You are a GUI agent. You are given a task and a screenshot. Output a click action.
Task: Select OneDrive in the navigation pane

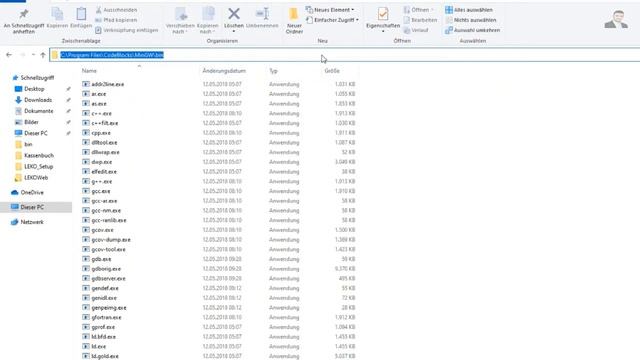32,192
